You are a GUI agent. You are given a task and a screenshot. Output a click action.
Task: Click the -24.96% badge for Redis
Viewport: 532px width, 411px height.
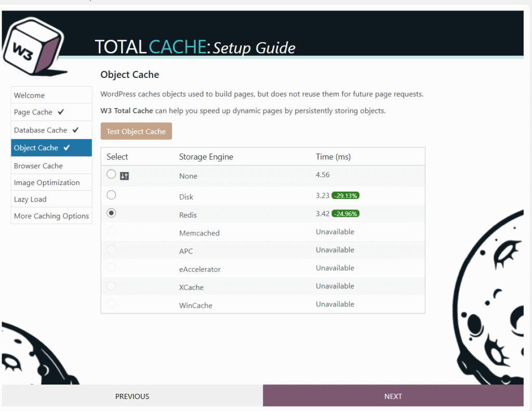click(345, 214)
